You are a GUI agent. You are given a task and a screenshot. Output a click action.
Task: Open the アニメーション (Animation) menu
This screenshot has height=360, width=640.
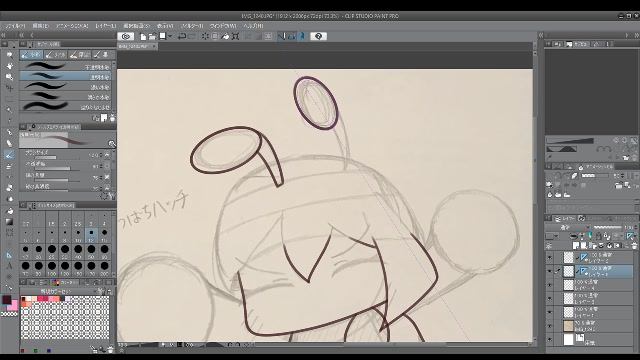(72, 26)
